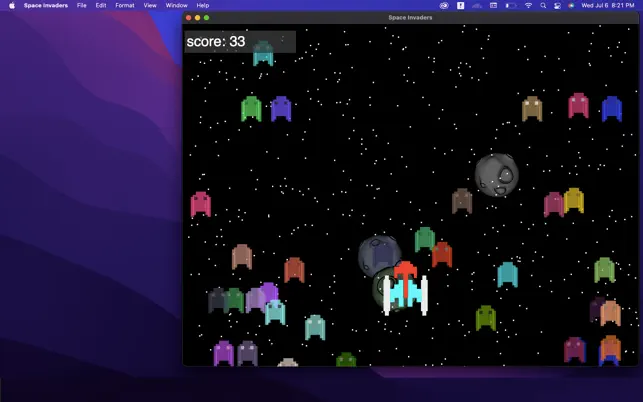Open the Edit menu
Screen dimensions: 643x402
click(100, 5)
